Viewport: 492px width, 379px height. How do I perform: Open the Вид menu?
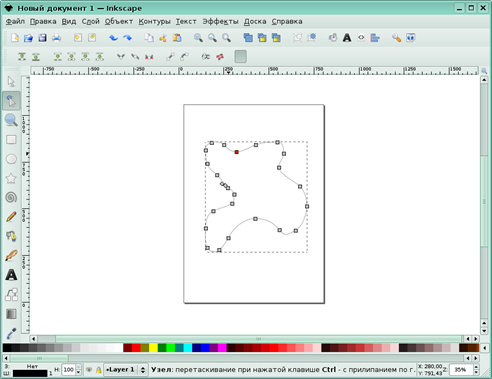[x=69, y=21]
